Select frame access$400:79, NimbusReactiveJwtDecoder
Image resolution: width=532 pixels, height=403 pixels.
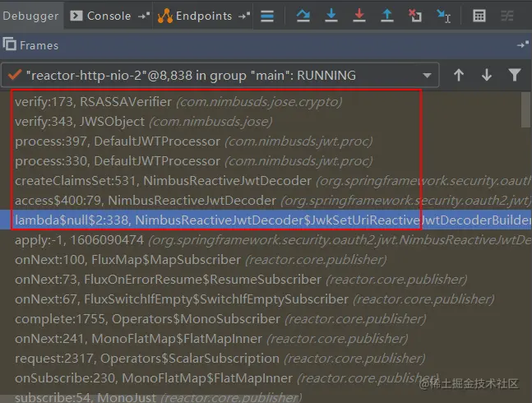tap(266, 200)
